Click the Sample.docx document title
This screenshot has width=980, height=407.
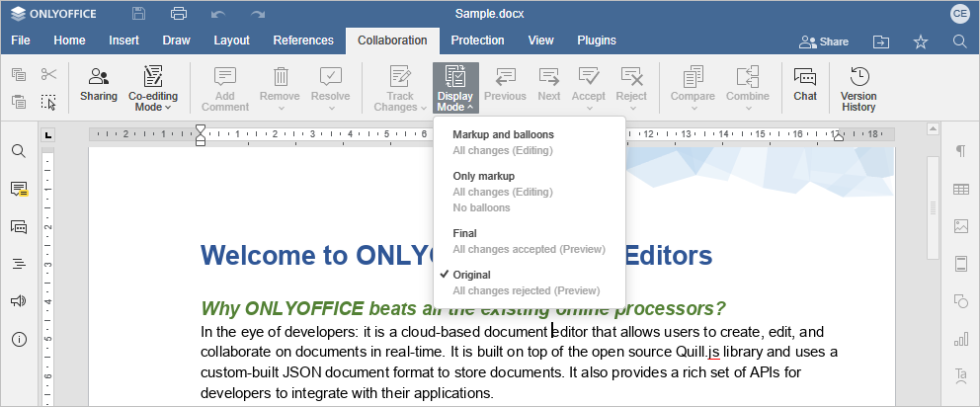pos(489,14)
